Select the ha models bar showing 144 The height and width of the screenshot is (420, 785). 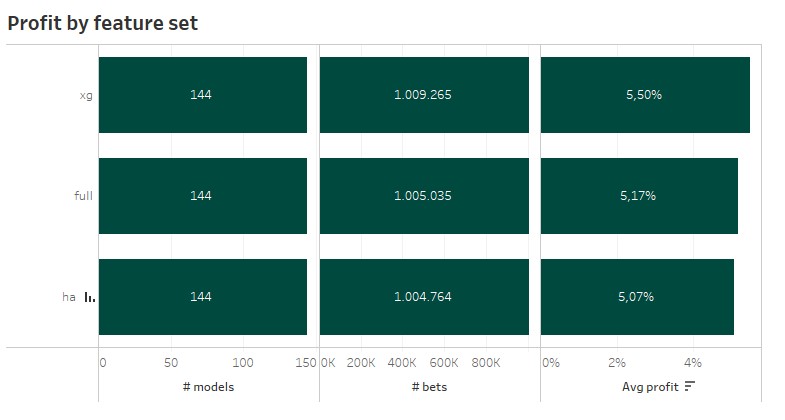tap(202, 297)
